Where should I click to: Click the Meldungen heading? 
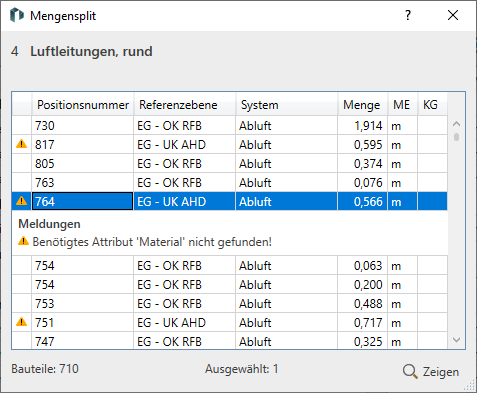(x=49, y=224)
